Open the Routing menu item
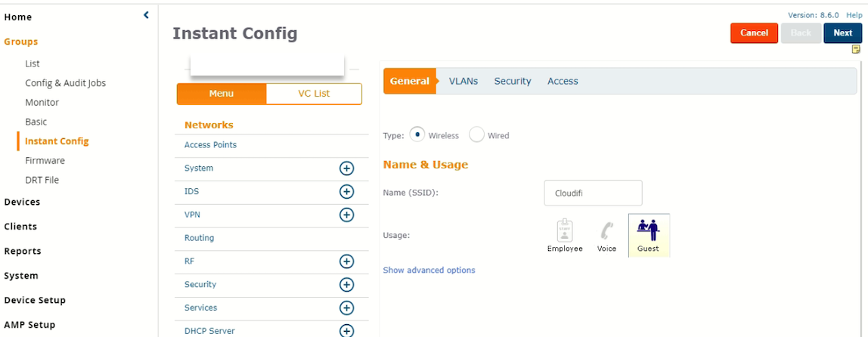The image size is (868, 337). click(x=200, y=238)
